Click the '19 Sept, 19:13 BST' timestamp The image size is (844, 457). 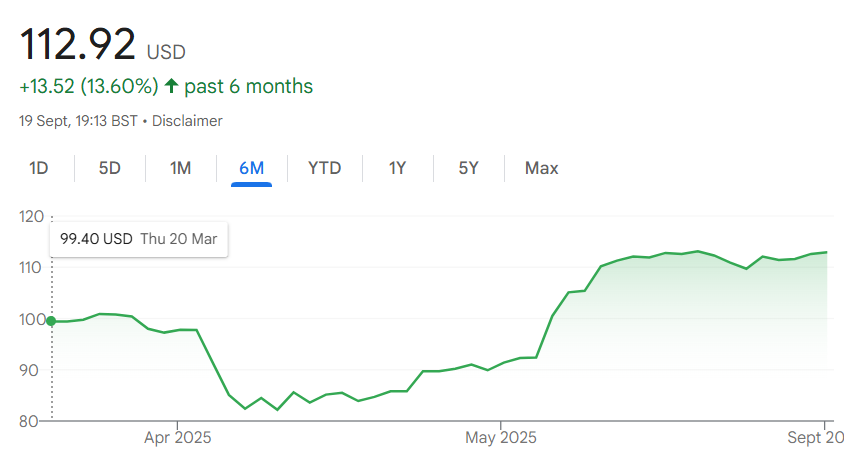[79, 121]
